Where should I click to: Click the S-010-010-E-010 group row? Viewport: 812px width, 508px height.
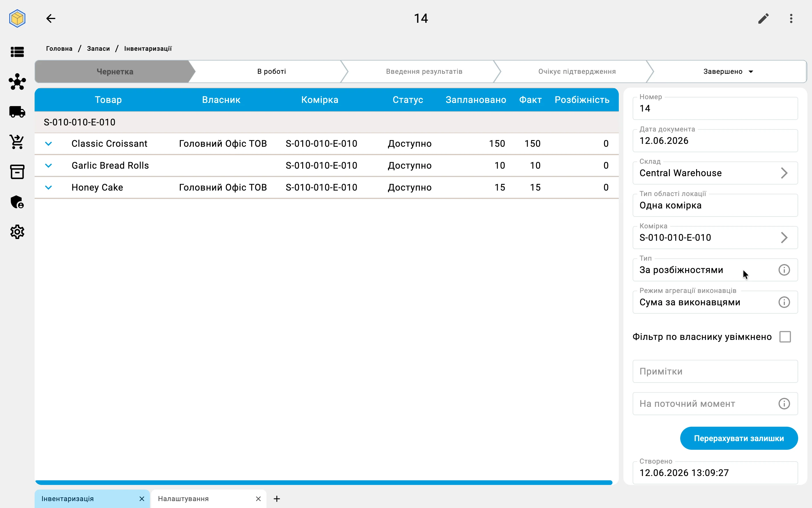(x=326, y=122)
